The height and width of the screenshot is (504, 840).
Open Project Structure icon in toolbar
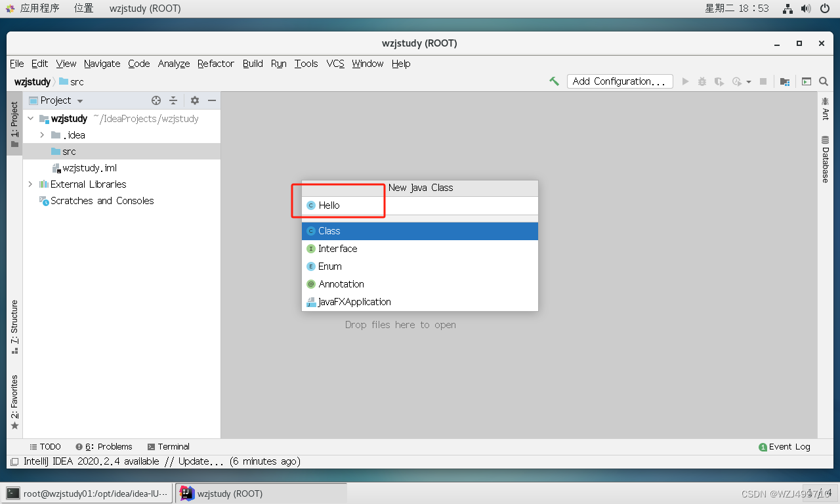coord(785,81)
